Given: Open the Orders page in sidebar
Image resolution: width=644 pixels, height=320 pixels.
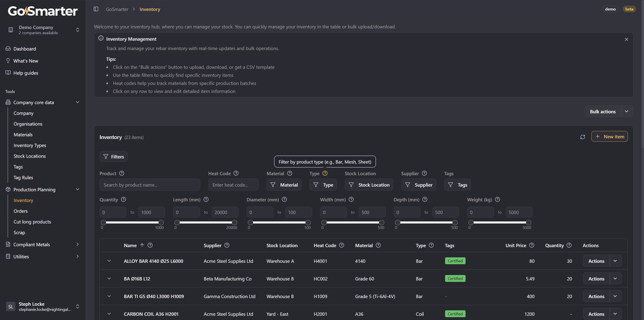Looking at the screenshot, I should pos(21,211).
